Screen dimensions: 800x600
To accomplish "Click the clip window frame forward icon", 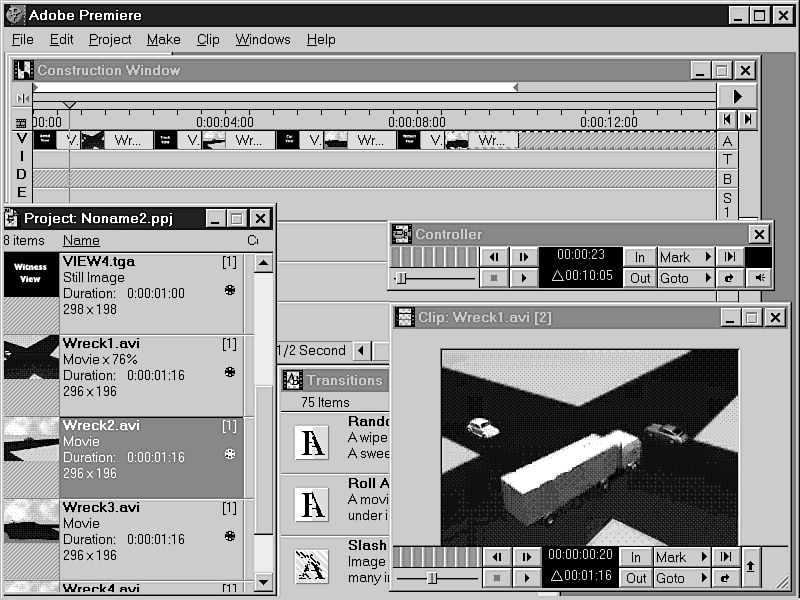I will 524,557.
